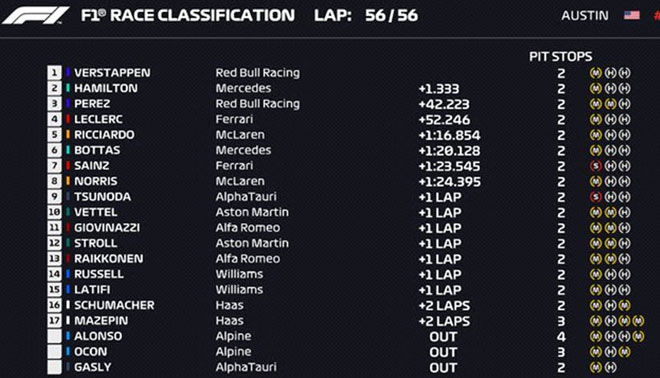The height and width of the screenshot is (378, 660).
Task: Select the HAMILTON driver name
Action: 106,88
